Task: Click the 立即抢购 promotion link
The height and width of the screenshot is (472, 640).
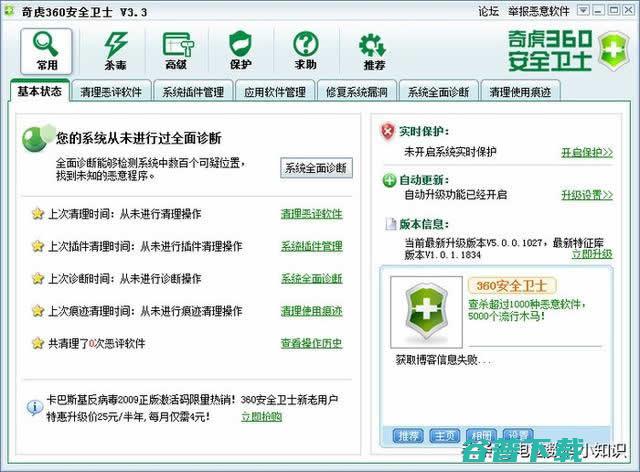Action: click(262, 417)
